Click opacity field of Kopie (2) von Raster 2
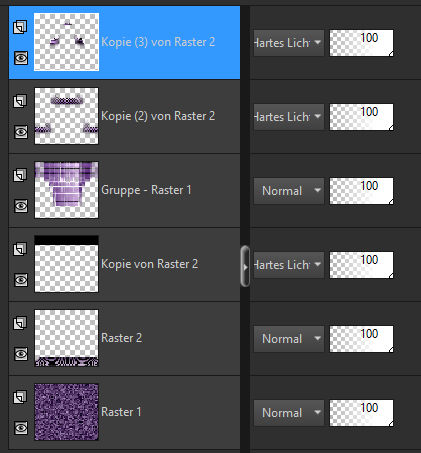421x453 pixels. click(x=361, y=117)
